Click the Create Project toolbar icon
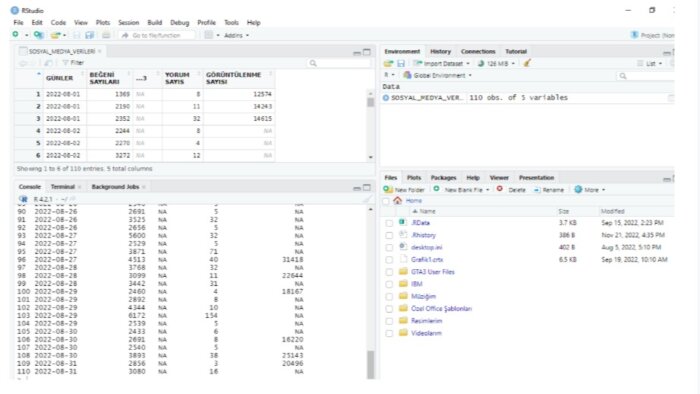Image resolution: width=700 pixels, height=394 pixels. coord(39,35)
